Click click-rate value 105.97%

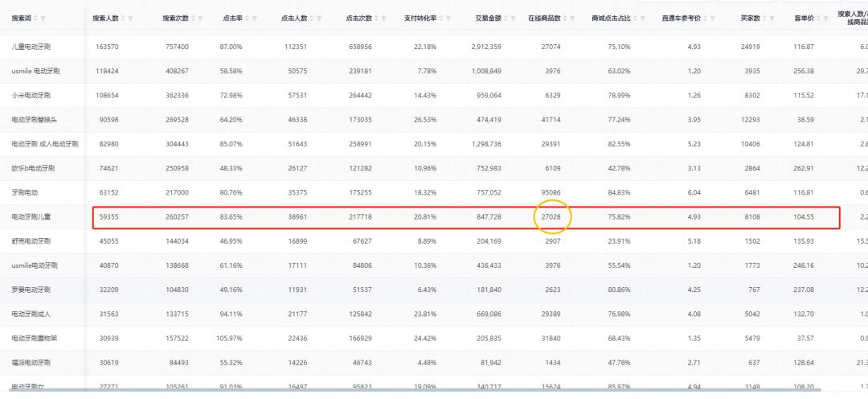click(229, 338)
